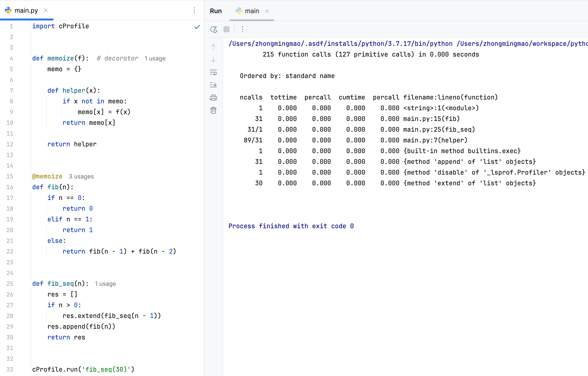This screenshot has height=376, width=588.
Task: Click the Run tool window title
Action: coord(216,11)
